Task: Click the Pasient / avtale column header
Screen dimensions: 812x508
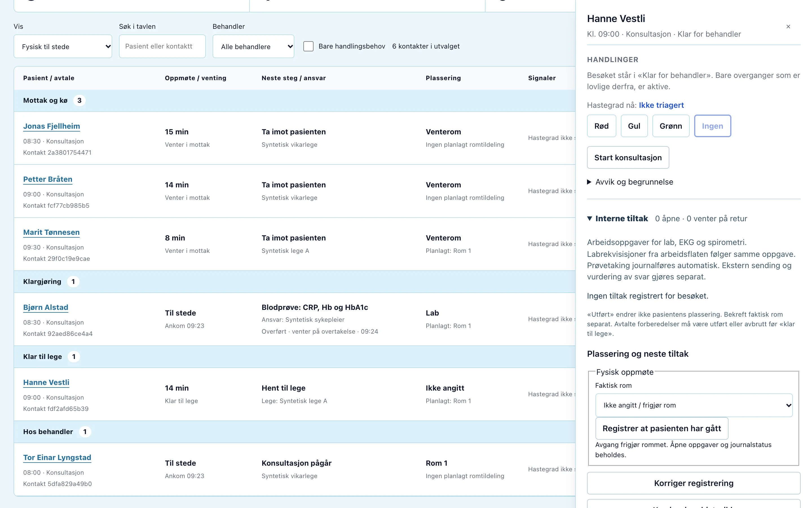Action: 49,78
